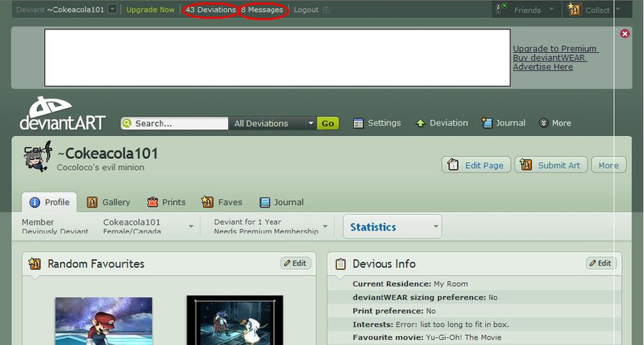Screen dimensions: 644x345
Task: Open Journal in the navigation bar
Action: tap(510, 123)
